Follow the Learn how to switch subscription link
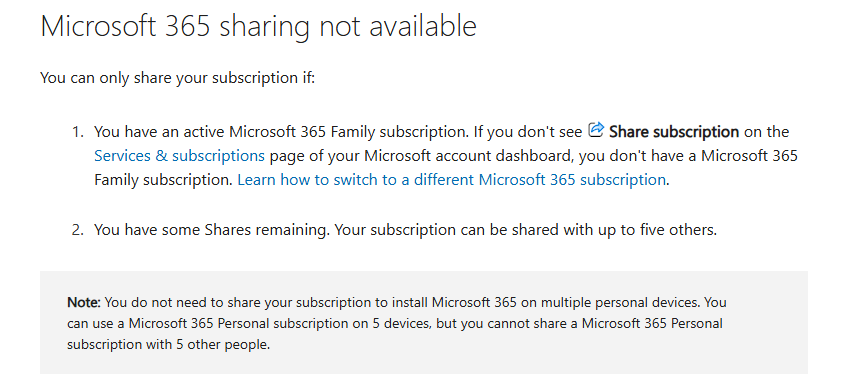Image resolution: width=865 pixels, height=382 pixels. tap(451, 180)
